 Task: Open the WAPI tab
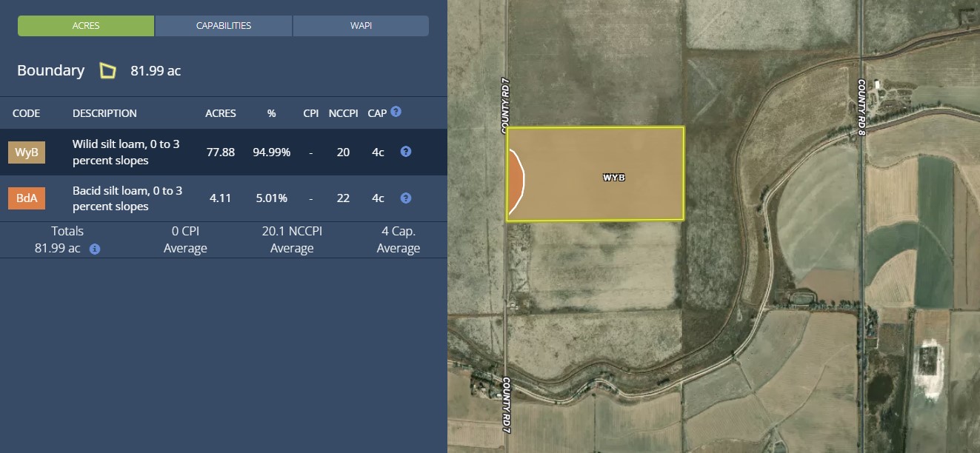pos(361,26)
